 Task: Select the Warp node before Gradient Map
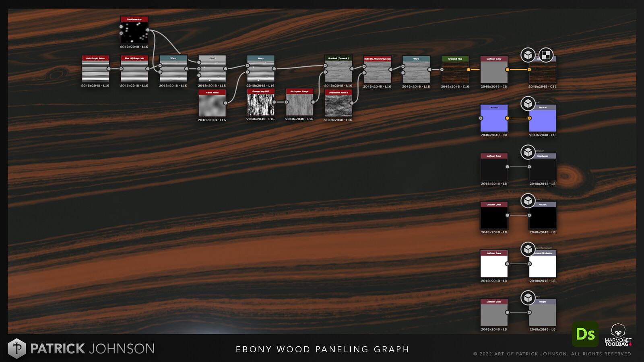pos(416,70)
